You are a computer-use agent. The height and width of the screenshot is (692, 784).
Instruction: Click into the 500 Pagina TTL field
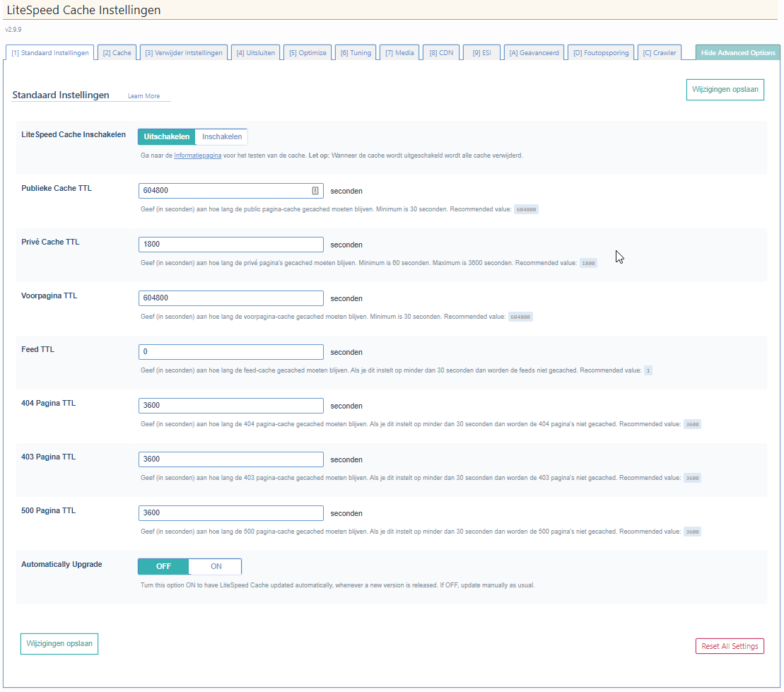click(x=231, y=513)
